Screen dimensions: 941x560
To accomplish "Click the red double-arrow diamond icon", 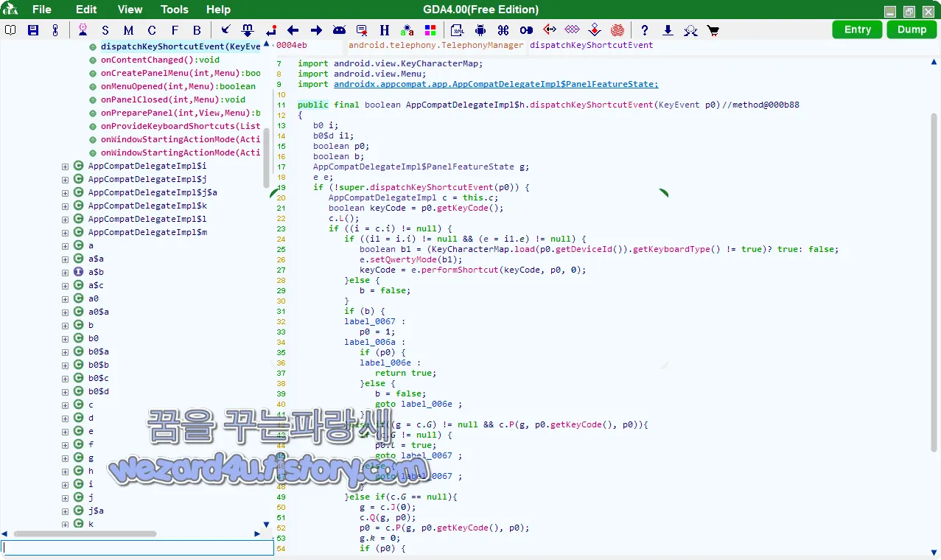I will point(549,30).
